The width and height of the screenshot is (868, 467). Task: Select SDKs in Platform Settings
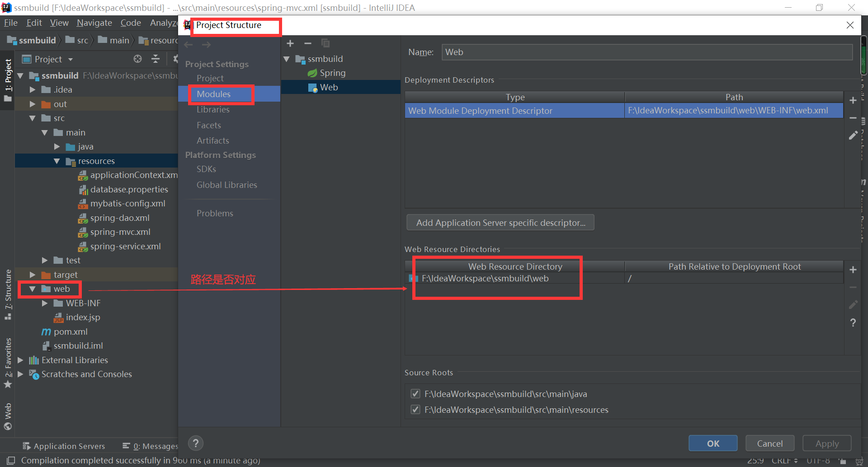[206, 169]
